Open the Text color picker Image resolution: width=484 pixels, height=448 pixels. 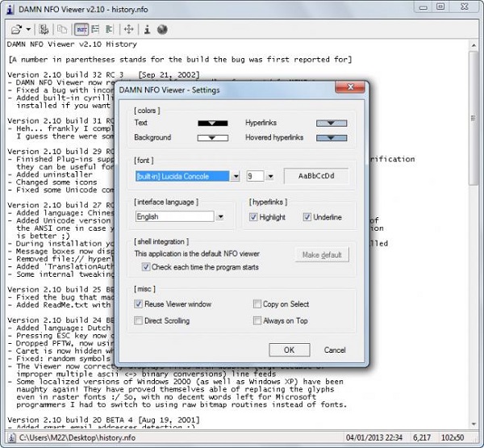[x=213, y=123]
